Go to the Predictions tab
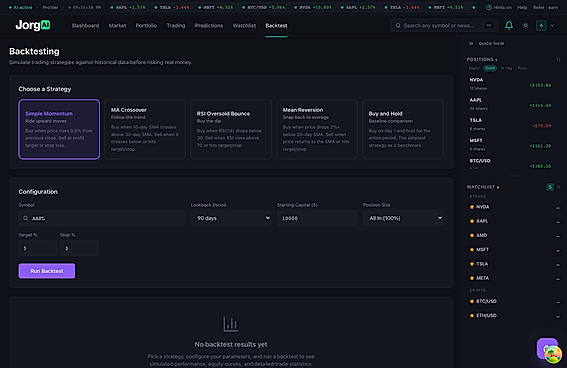 tap(209, 26)
